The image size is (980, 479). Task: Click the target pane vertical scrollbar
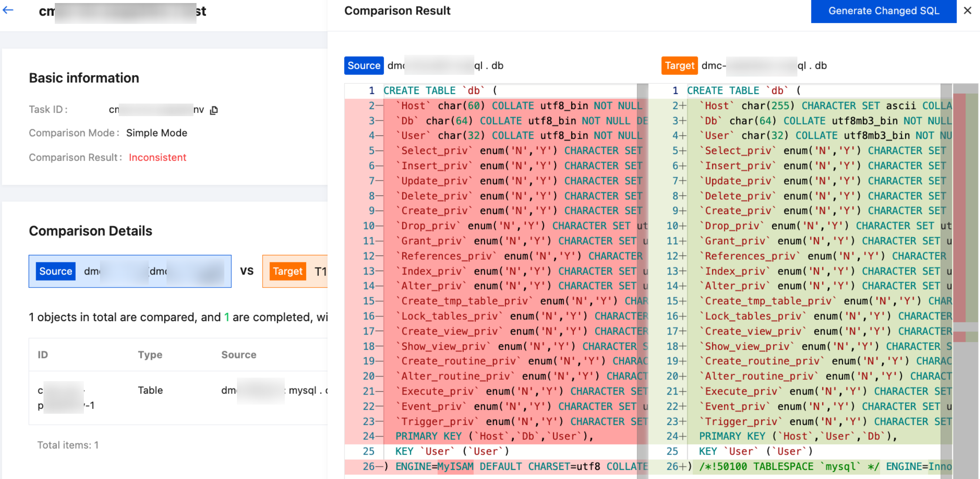(946, 261)
